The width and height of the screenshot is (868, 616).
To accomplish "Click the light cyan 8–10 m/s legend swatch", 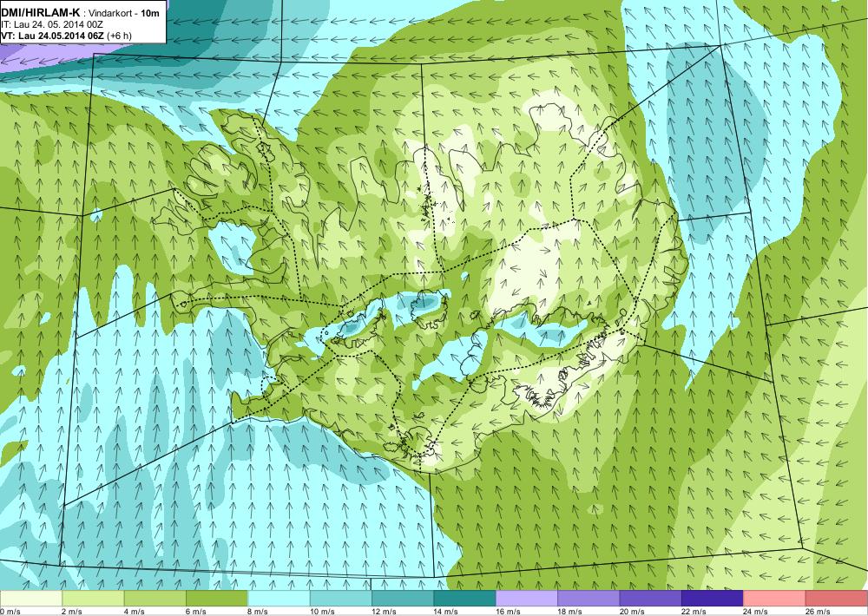I will [279, 599].
